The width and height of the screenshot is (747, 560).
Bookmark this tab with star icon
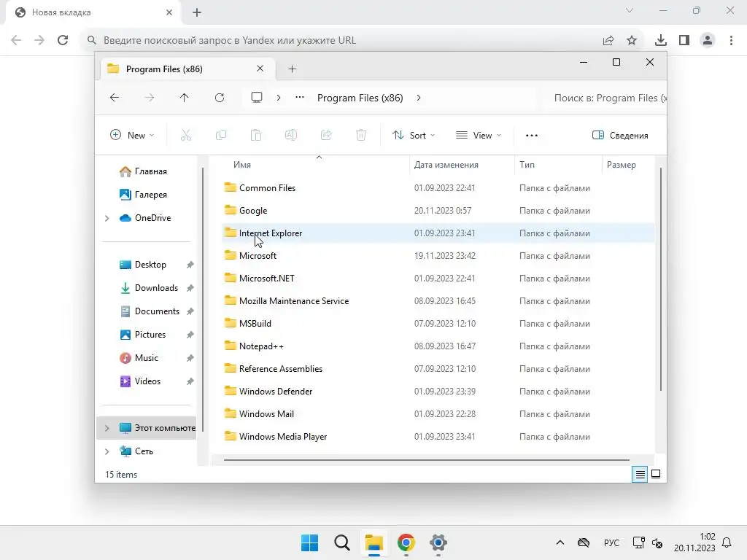[632, 40]
